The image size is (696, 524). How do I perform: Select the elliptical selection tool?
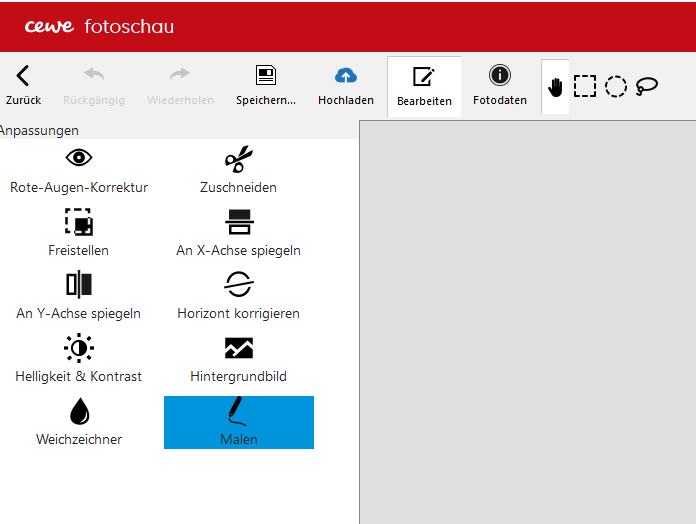616,86
